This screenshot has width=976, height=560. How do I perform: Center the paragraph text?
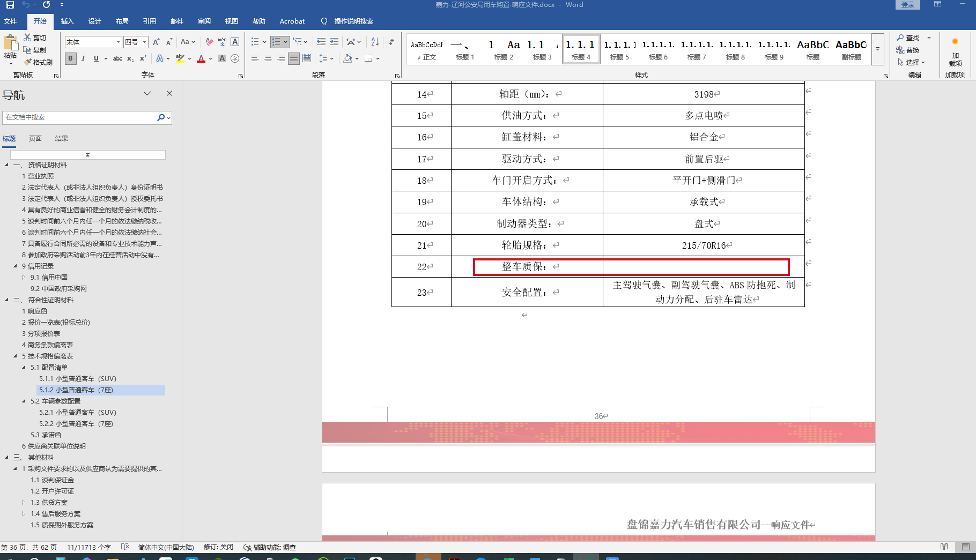268,58
